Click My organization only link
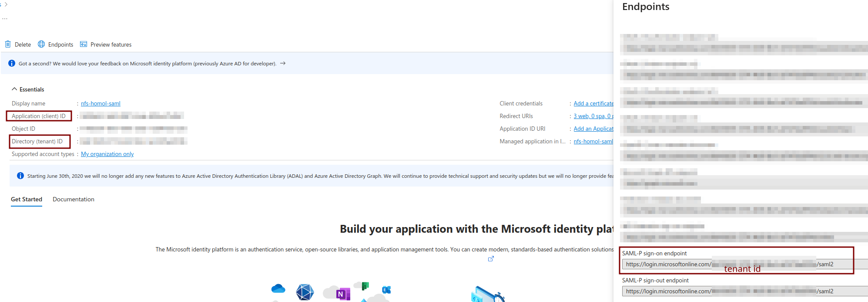 tap(107, 154)
